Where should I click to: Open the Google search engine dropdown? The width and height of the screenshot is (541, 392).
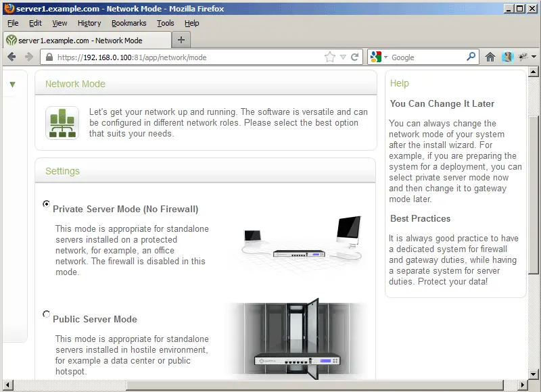coord(379,57)
